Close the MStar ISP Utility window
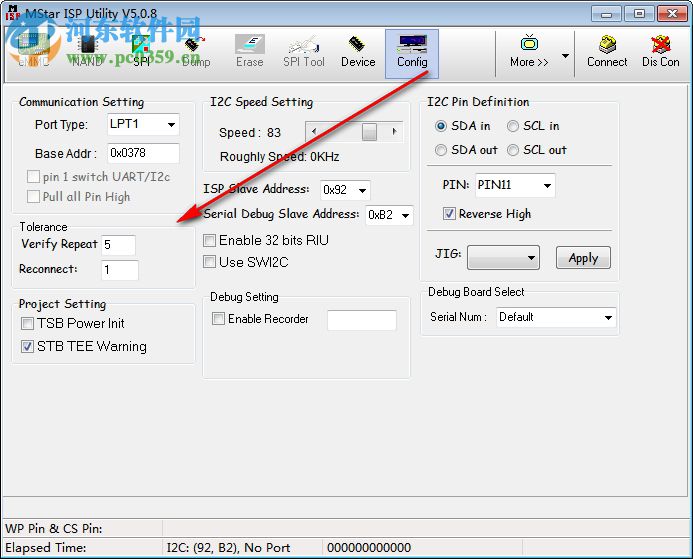 click(672, 14)
